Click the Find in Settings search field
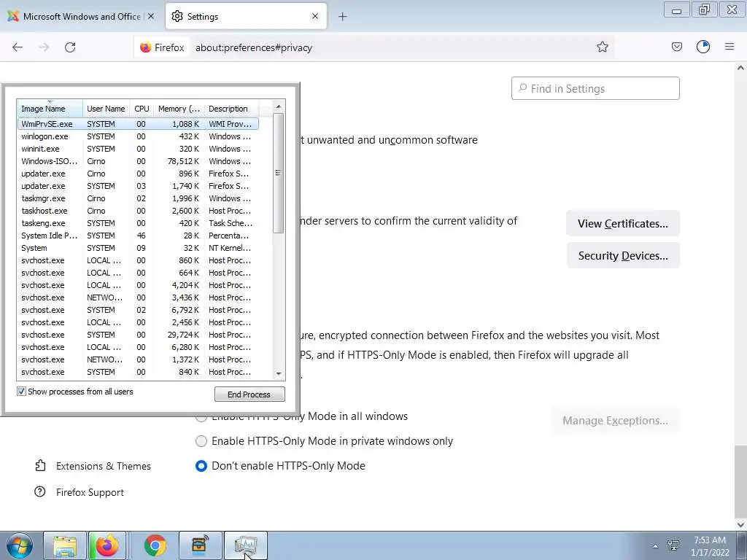747x560 pixels. tap(595, 88)
